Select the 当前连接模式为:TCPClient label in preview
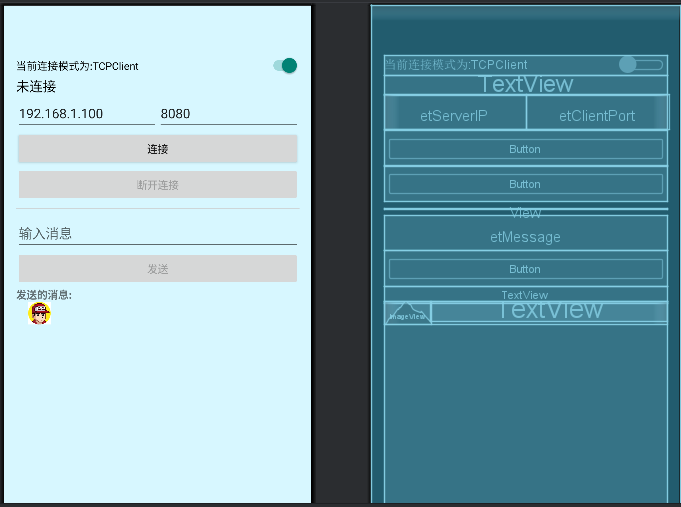The image size is (681, 507). (77, 66)
